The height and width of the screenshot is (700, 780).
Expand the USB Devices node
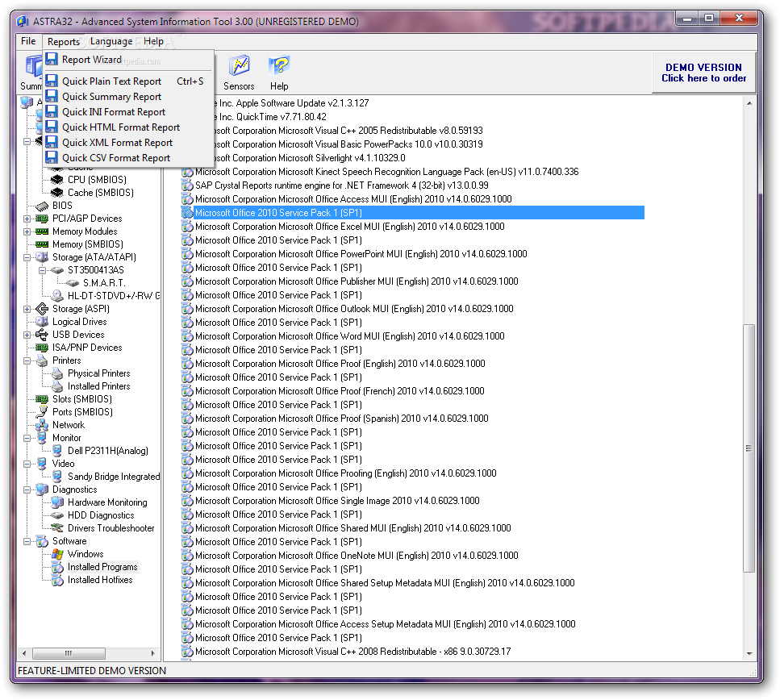coord(27,335)
